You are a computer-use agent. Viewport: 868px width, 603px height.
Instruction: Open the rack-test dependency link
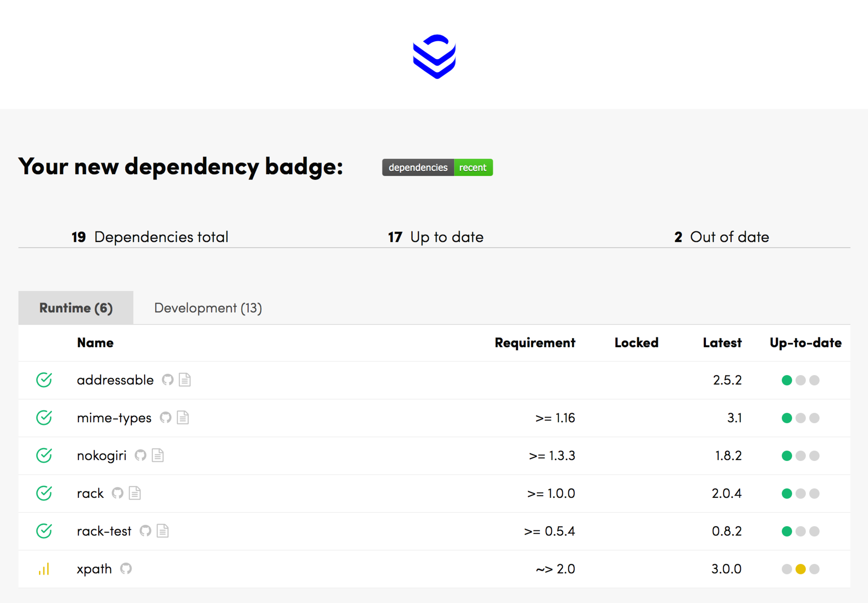(x=104, y=531)
